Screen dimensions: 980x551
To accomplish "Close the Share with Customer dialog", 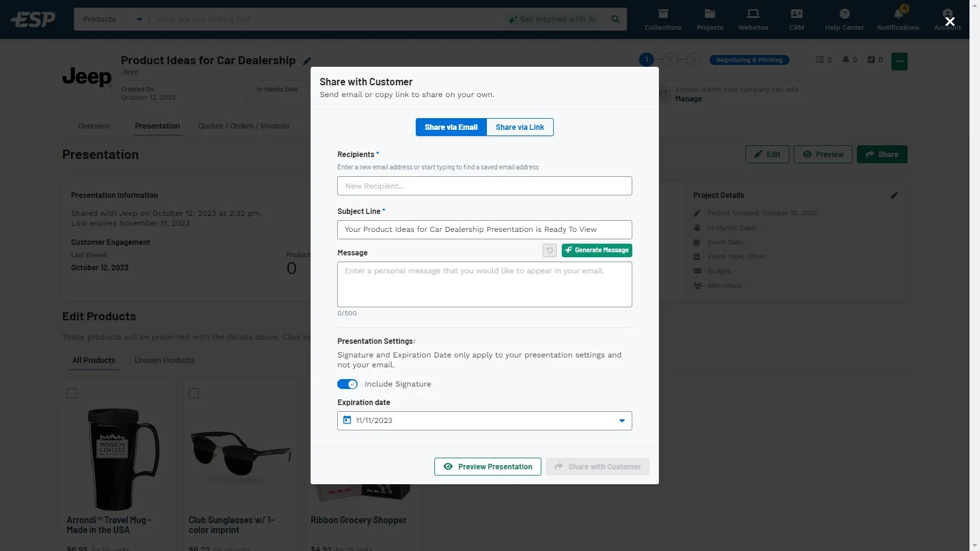I will (950, 22).
